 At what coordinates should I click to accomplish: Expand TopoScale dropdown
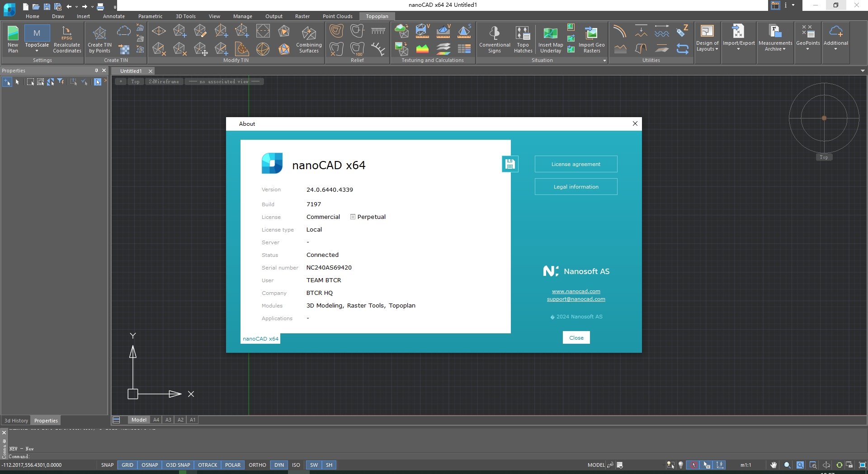[x=37, y=51]
